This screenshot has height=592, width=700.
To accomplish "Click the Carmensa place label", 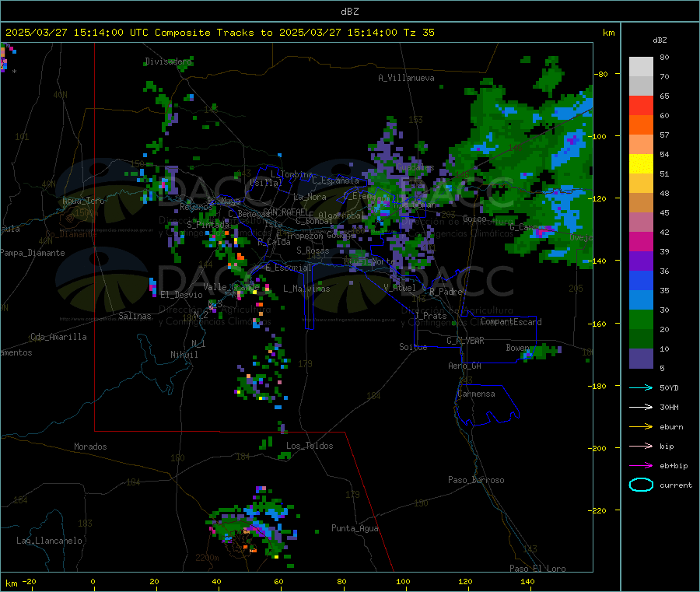I will coord(476,394).
